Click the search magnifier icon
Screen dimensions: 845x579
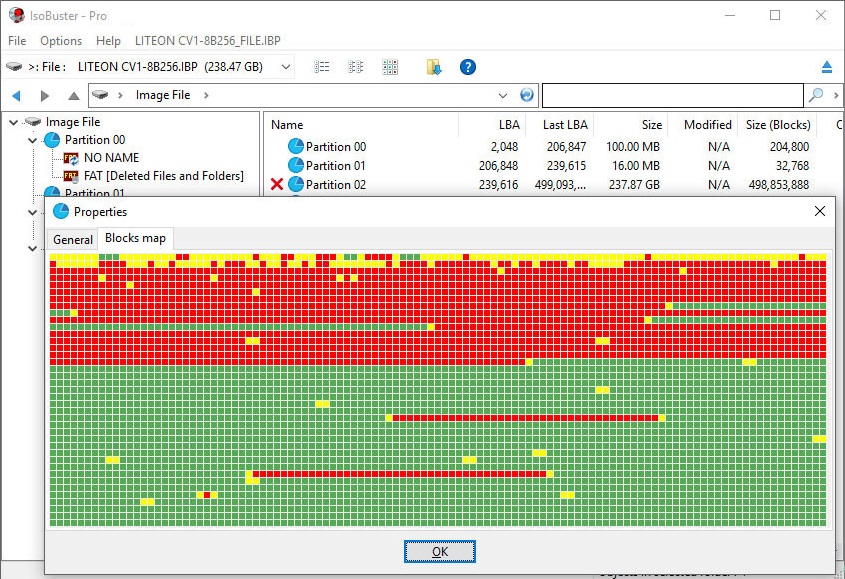click(x=816, y=95)
